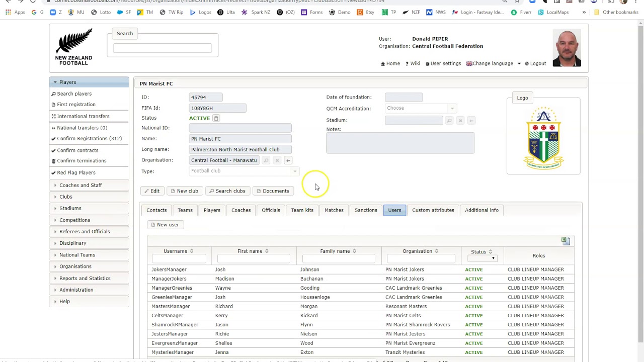Click the search icon beside the Organisation field

[x=266, y=160]
